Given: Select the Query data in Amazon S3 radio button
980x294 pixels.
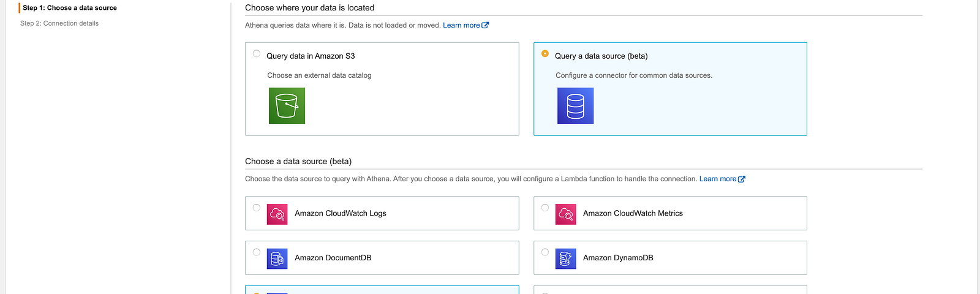Looking at the screenshot, I should point(257,54).
